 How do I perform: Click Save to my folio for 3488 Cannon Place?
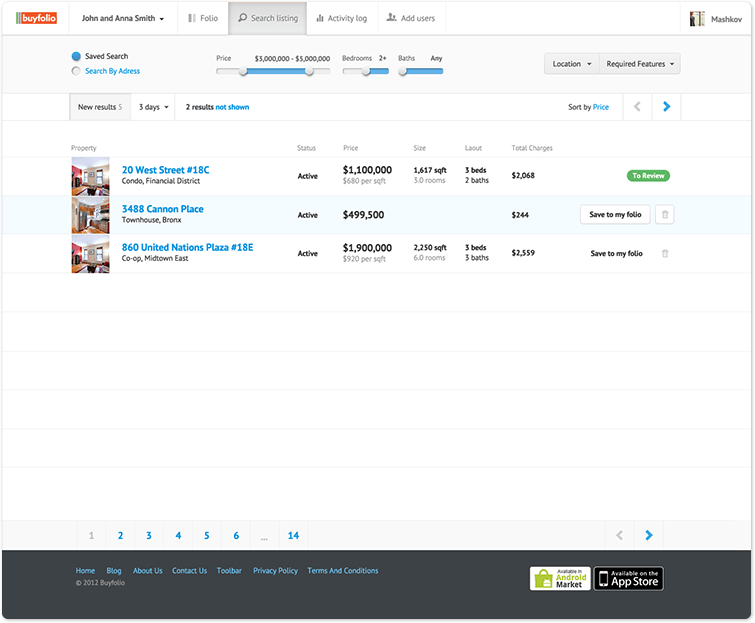[615, 215]
